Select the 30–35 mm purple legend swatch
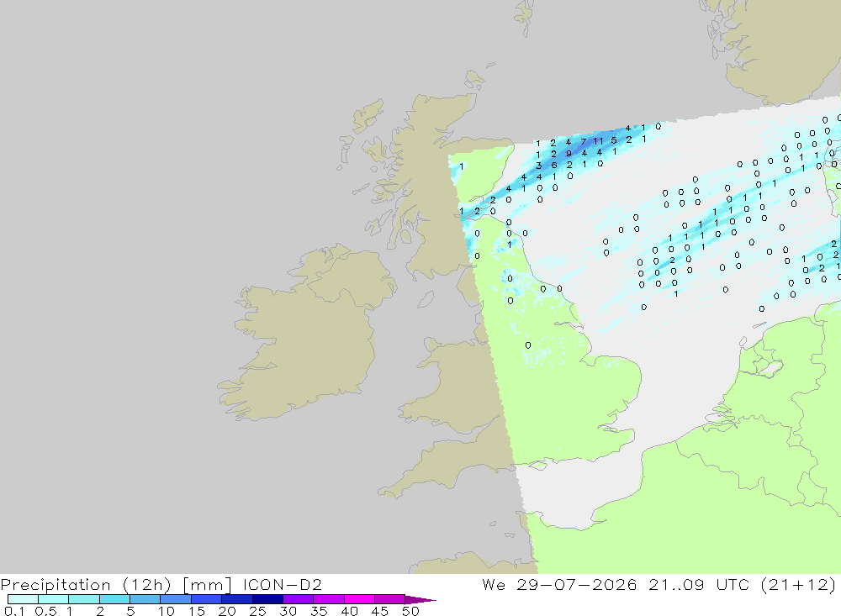 299,599
